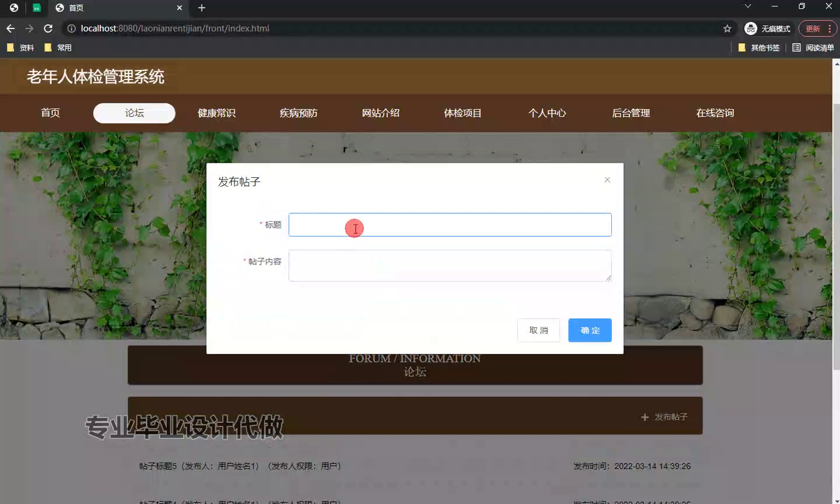The width and height of the screenshot is (840, 504).
Task: Select the 论坛 navigation item
Action: point(134,113)
